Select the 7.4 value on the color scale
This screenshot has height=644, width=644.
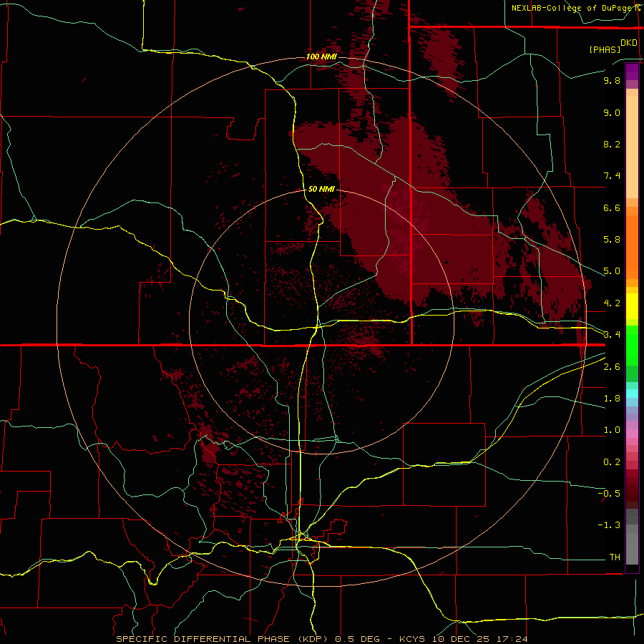click(612, 176)
